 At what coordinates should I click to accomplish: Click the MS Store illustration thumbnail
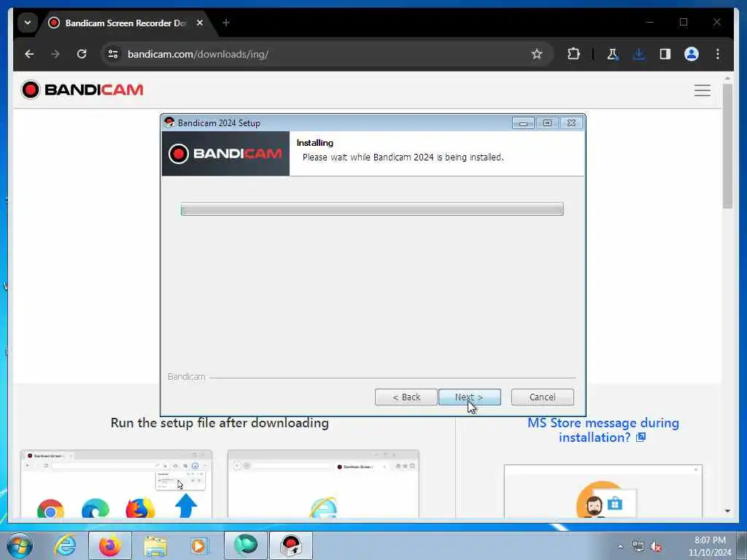coord(603,491)
